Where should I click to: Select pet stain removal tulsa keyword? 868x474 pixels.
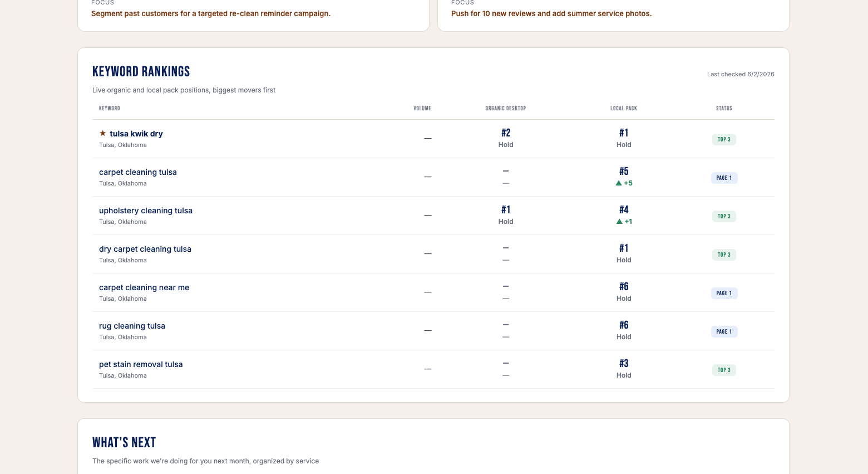[x=141, y=364]
